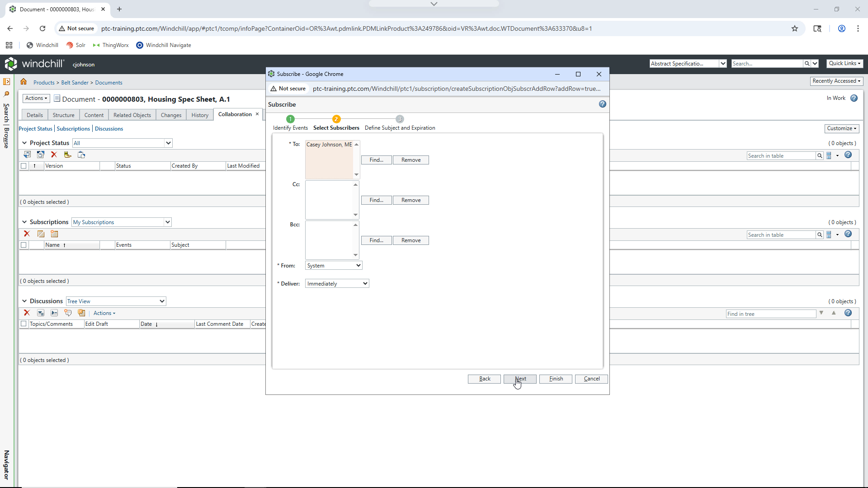Select Casey Johnson in To list
Image resolution: width=868 pixels, height=488 pixels.
click(x=329, y=145)
